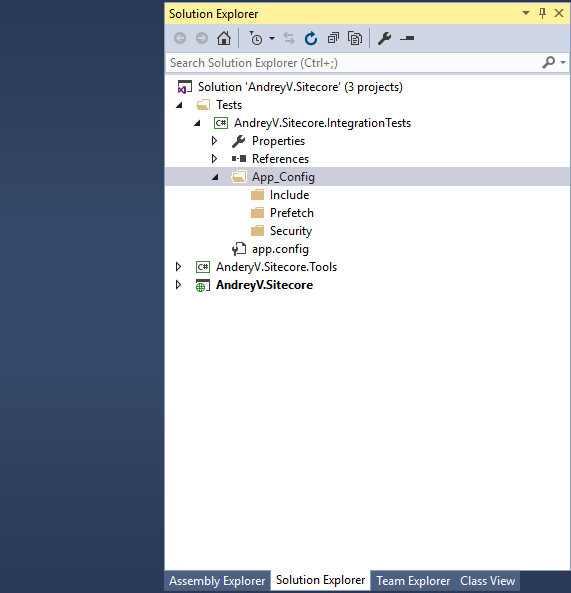Select the bold AndreyV.Sitecore project
Viewport: 571px width, 593px height.
pyautogui.click(x=264, y=285)
